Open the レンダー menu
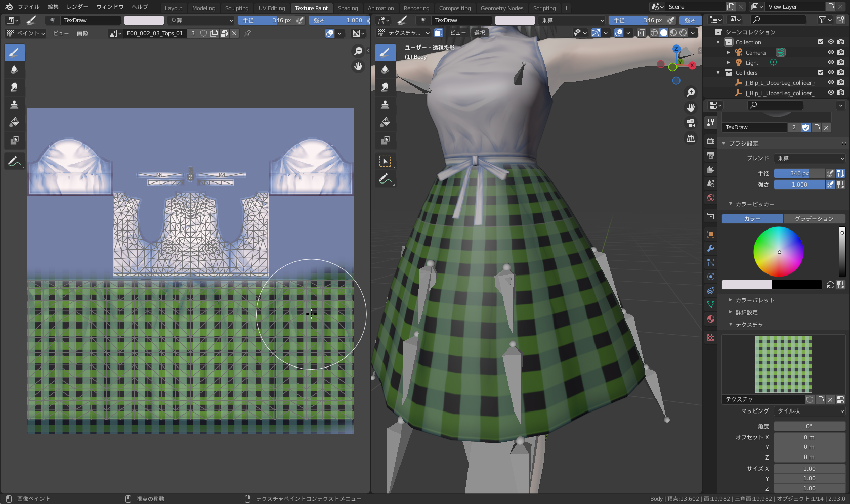The image size is (850, 504). [x=77, y=7]
